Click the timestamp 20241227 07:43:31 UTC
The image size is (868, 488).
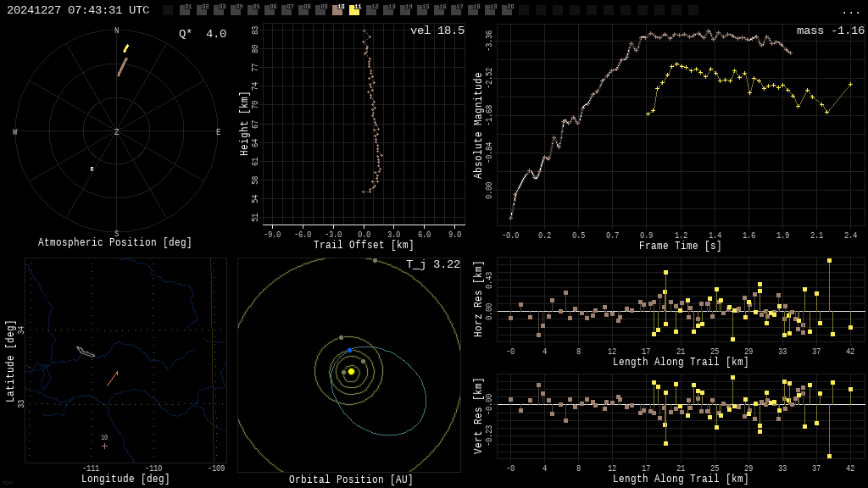pyautogui.click(x=78, y=10)
